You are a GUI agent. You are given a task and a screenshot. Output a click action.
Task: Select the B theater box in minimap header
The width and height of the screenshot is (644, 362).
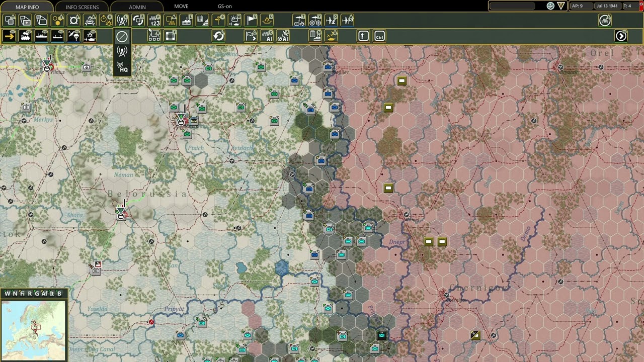click(59, 294)
